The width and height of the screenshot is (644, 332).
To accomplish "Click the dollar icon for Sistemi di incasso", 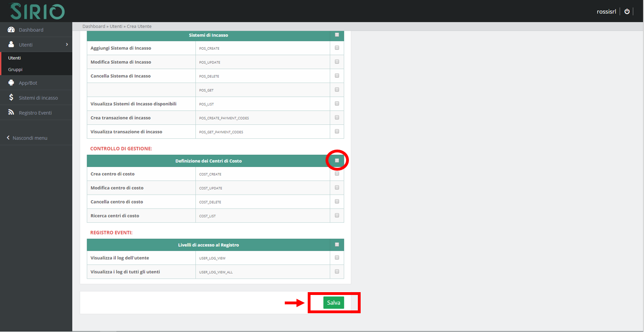I will 11,98.
